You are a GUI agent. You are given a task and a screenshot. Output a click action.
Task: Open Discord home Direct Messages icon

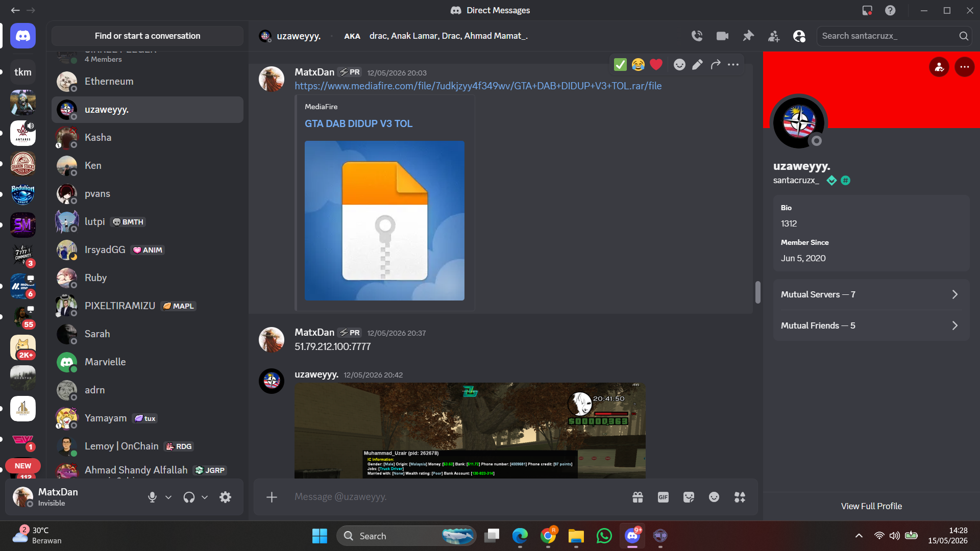click(x=23, y=36)
